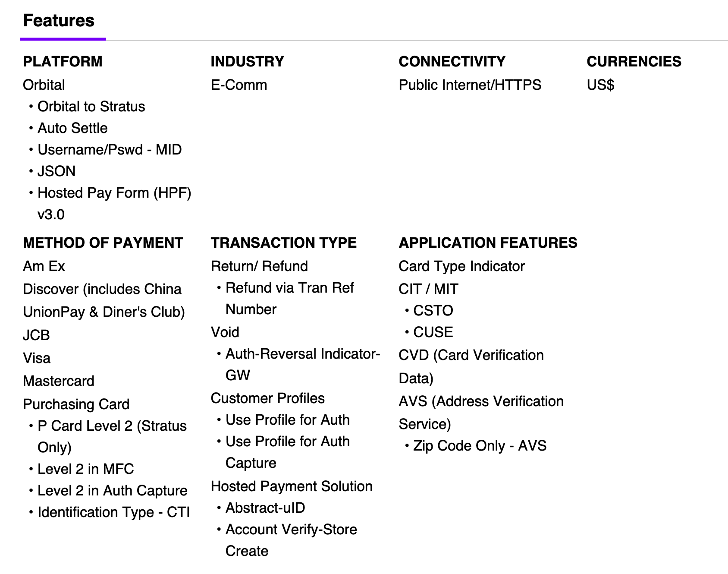This screenshot has width=728, height=574.
Task: Click Refund via Tran Ref Number
Action: click(289, 299)
